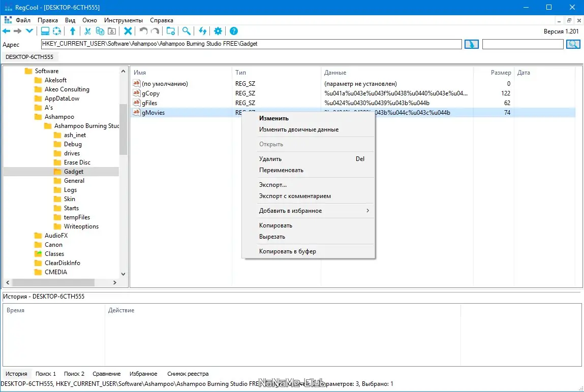The image size is (584, 392).
Task: Select the gCopy value row
Action: pos(353,93)
